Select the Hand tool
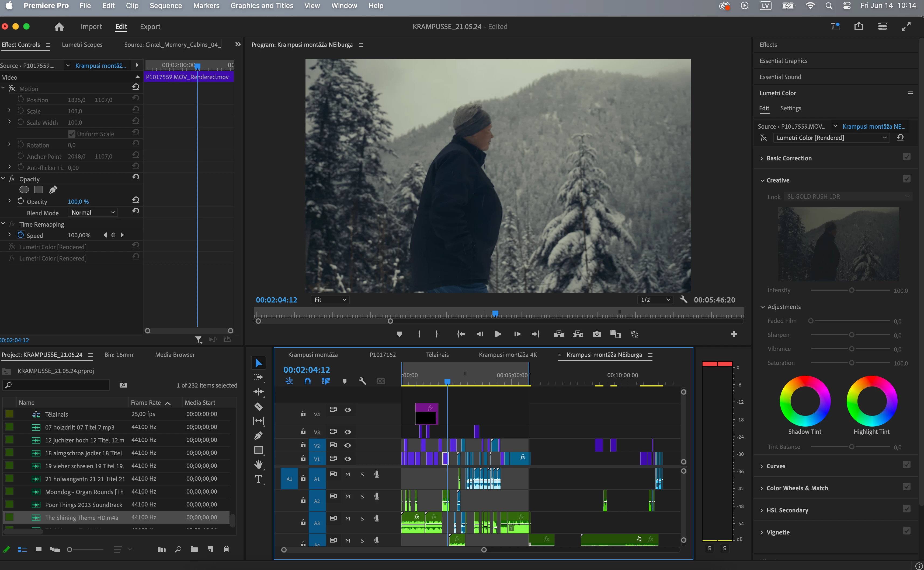924x570 pixels. (258, 465)
